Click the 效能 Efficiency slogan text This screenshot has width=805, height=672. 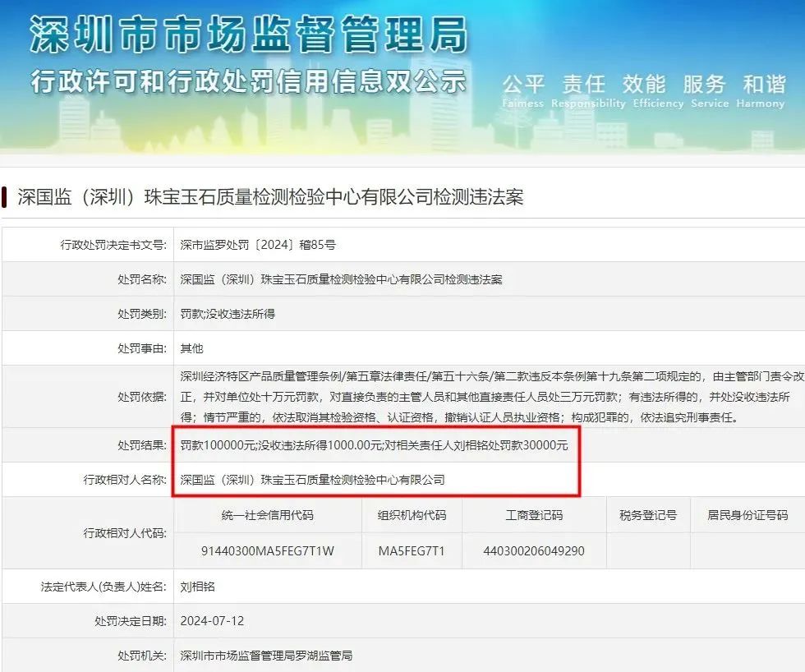pos(643,90)
